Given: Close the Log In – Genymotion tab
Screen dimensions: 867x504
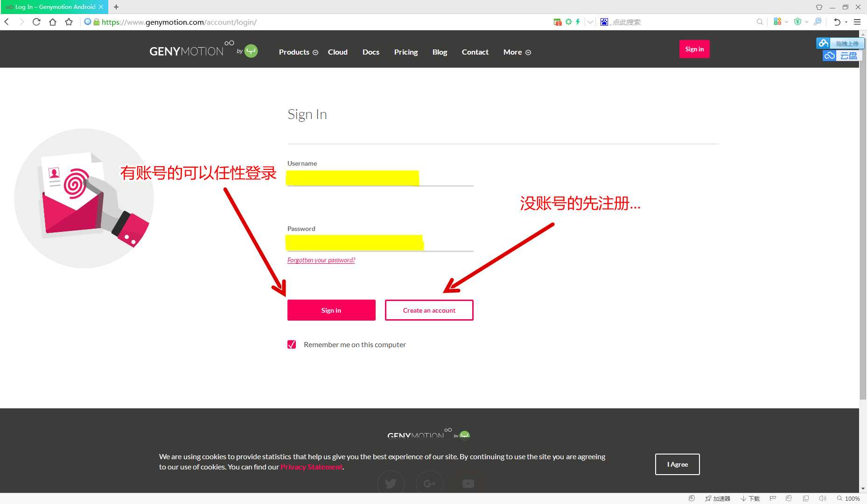Looking at the screenshot, I should (x=101, y=7).
